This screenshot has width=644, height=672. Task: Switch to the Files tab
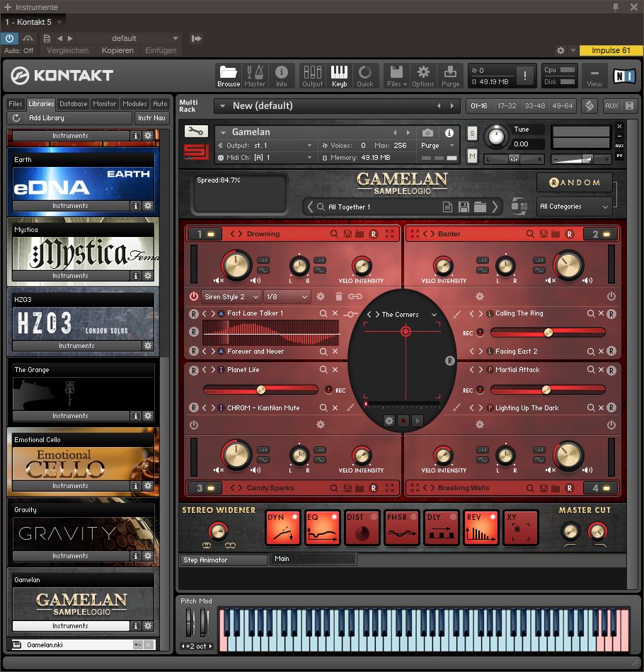click(16, 104)
